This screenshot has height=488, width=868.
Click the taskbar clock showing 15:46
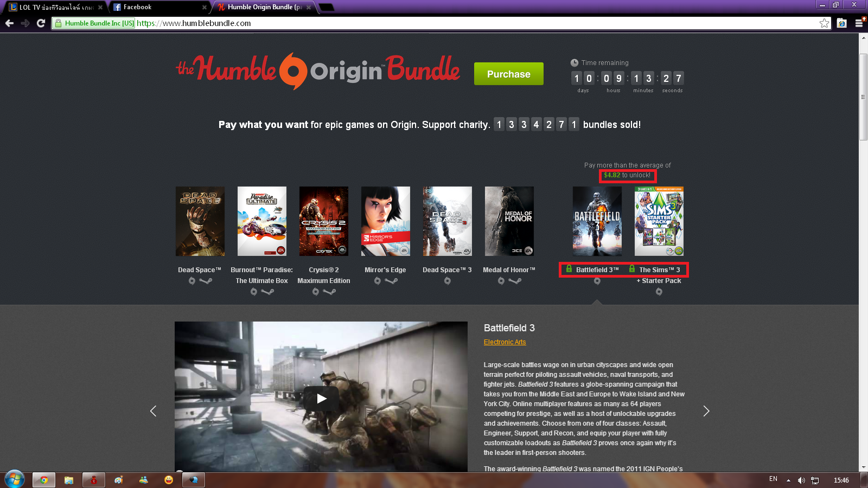click(841, 480)
